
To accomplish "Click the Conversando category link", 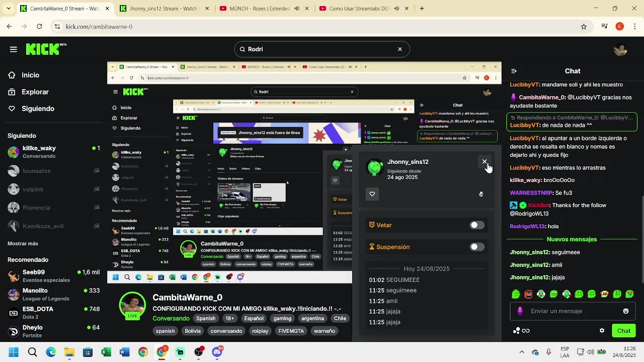I will [x=171, y=318].
